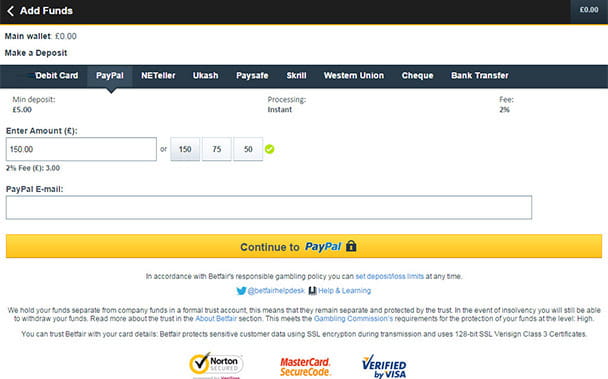Open the About Betfair link
This screenshot has width=608, height=379.
[216, 318]
